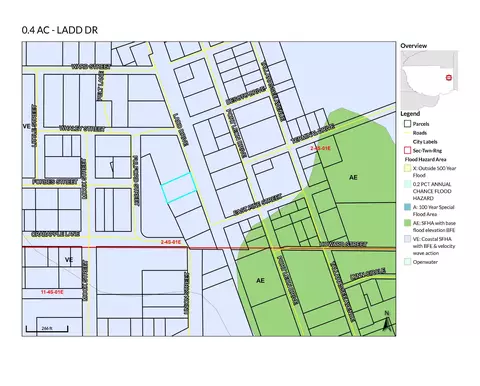Image resolution: width=480 pixels, height=386 pixels.
Task: Click the red 11-4S-01E section label
Action: [x=52, y=292]
